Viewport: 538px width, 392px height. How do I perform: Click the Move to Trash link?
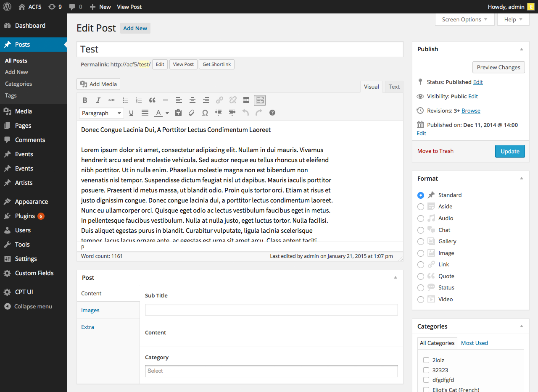pos(435,151)
